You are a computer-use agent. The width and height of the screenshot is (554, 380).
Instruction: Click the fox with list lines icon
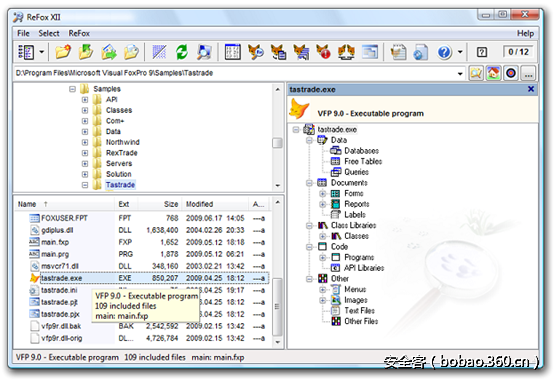point(301,52)
